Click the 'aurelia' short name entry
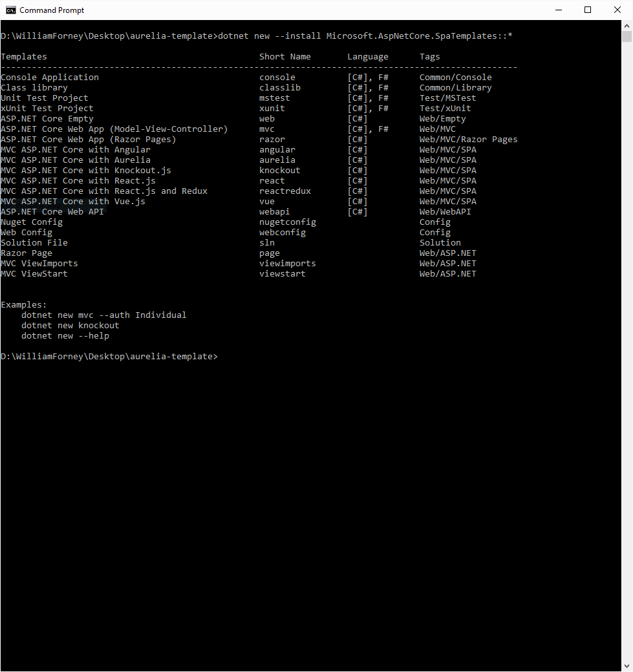Screen dimensions: 633x672 coord(277,160)
